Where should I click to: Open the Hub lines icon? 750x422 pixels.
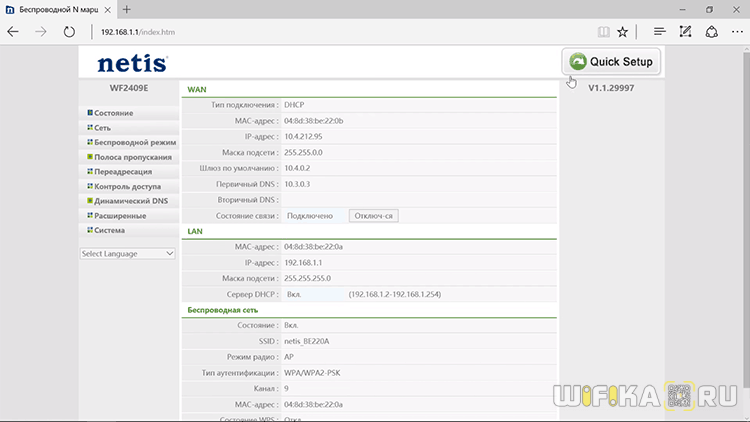click(660, 32)
